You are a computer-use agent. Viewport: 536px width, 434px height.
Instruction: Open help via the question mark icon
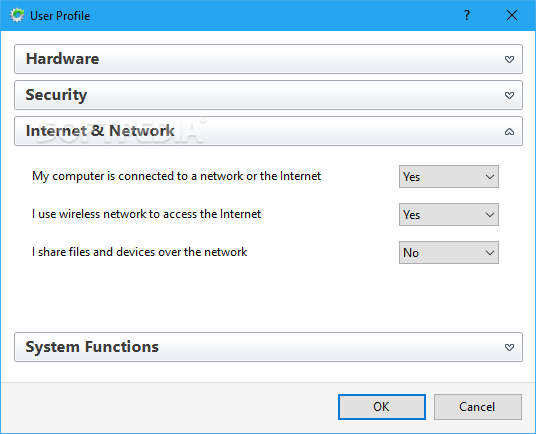[467, 15]
